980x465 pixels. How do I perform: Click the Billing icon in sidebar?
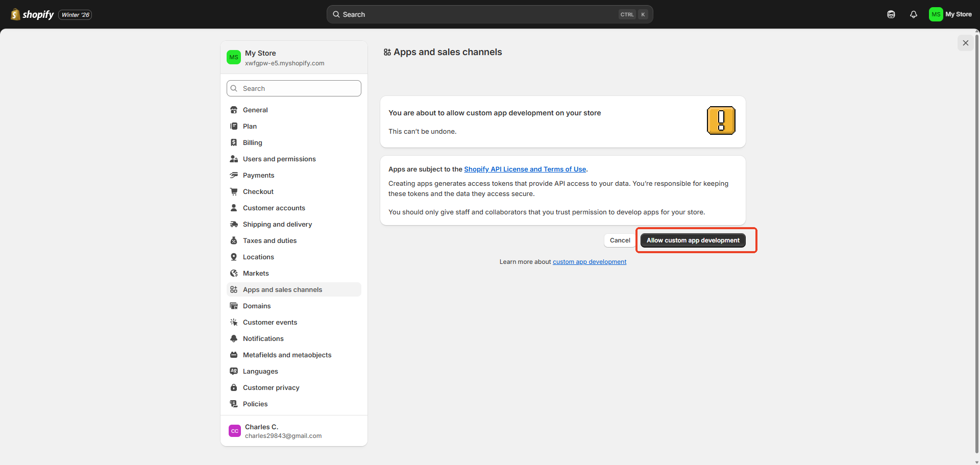(x=234, y=142)
